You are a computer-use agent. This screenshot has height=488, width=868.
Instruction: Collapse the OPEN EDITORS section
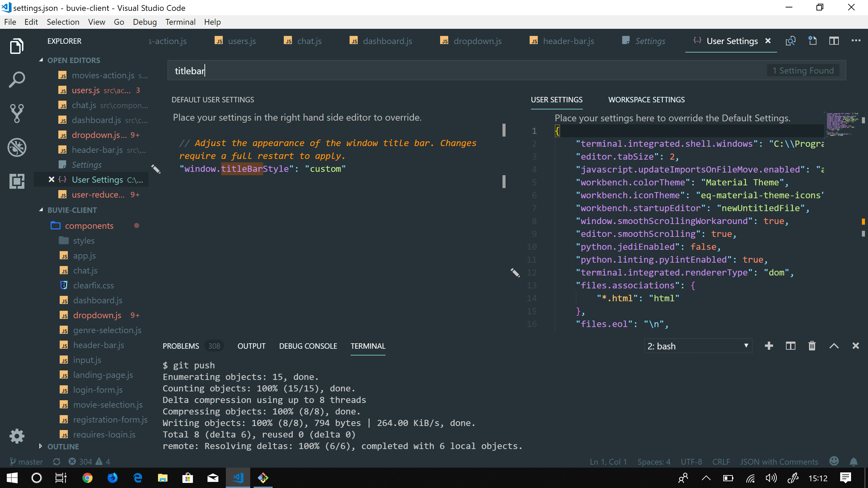pos(73,60)
